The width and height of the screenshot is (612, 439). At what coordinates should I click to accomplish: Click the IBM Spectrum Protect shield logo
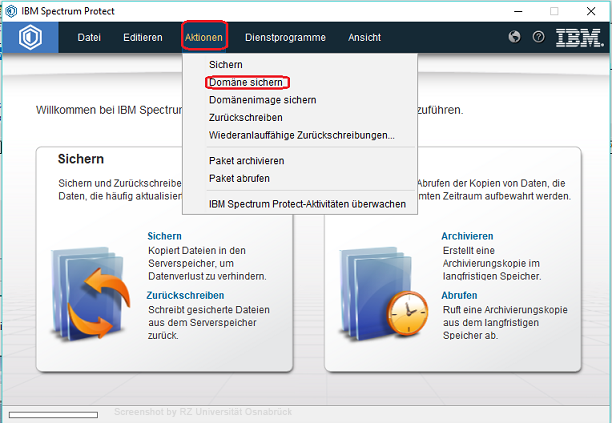[x=30, y=38]
